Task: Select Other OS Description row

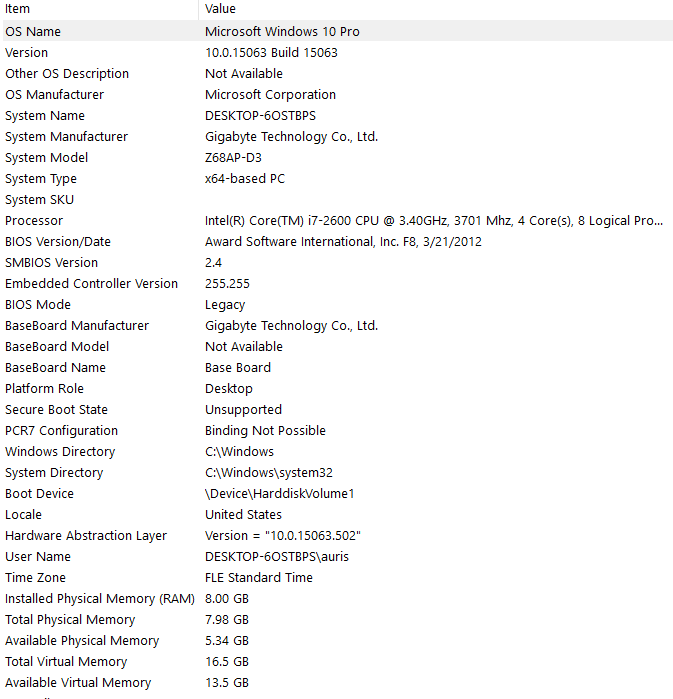Action: (x=338, y=74)
